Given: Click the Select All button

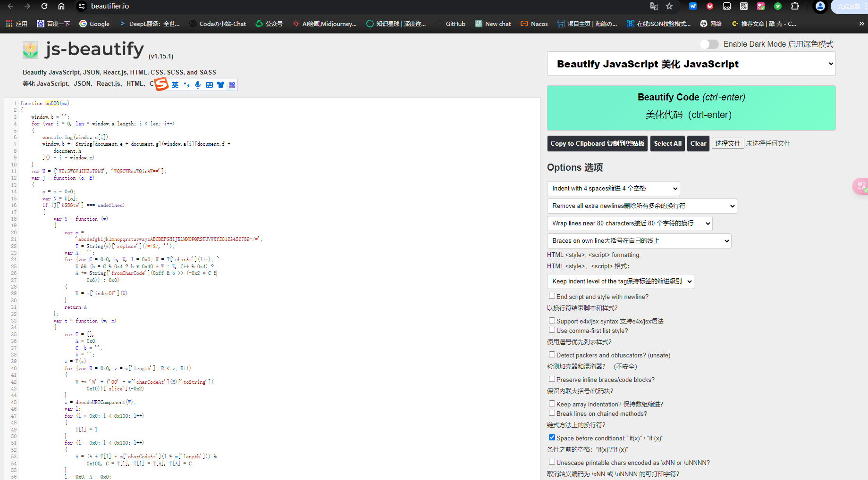Looking at the screenshot, I should [x=667, y=143].
